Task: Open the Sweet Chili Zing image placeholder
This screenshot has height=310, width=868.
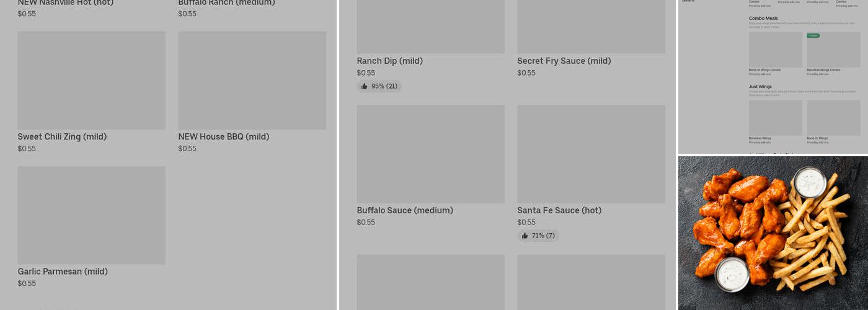Action: pos(92,81)
